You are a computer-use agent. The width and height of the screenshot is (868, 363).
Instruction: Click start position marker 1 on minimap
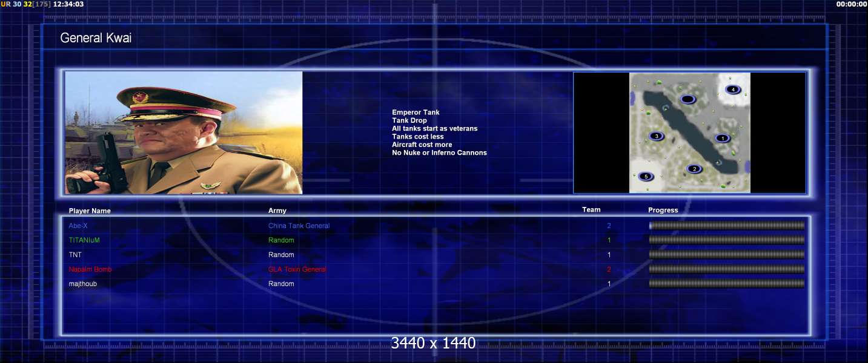click(x=722, y=138)
